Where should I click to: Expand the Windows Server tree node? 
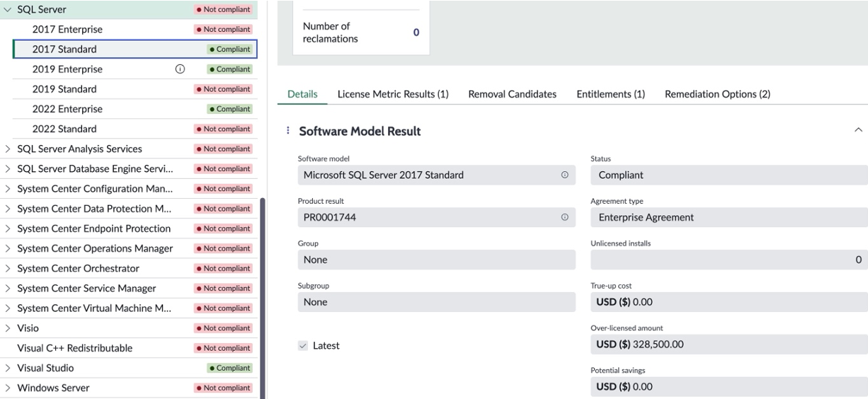pyautogui.click(x=8, y=388)
